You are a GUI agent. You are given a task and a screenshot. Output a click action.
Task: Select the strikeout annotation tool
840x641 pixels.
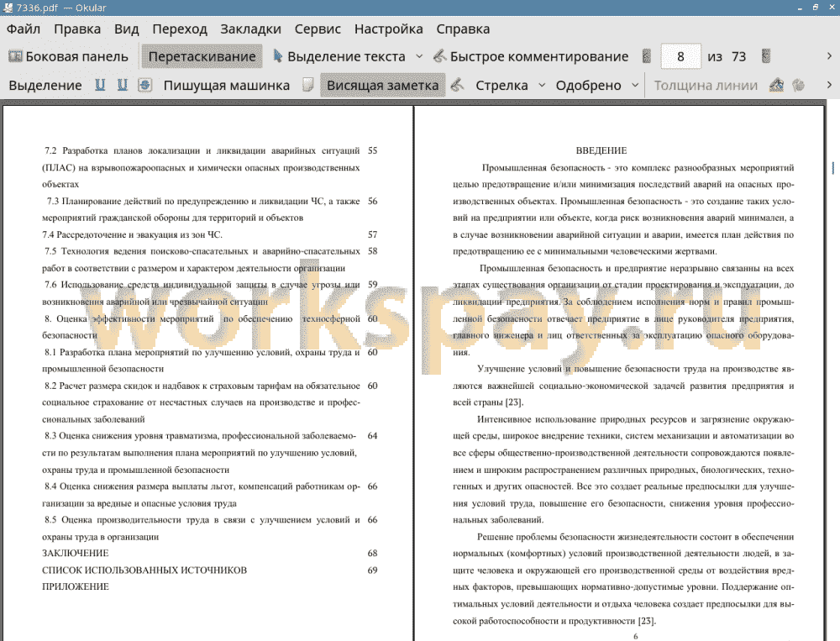(145, 85)
